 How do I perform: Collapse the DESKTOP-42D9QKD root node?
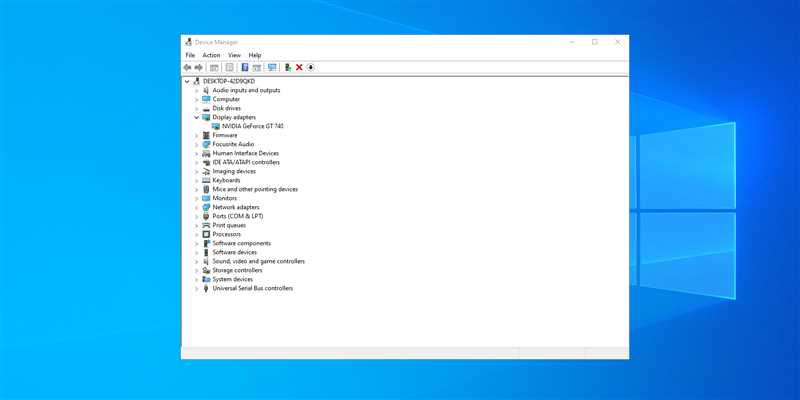pos(187,81)
